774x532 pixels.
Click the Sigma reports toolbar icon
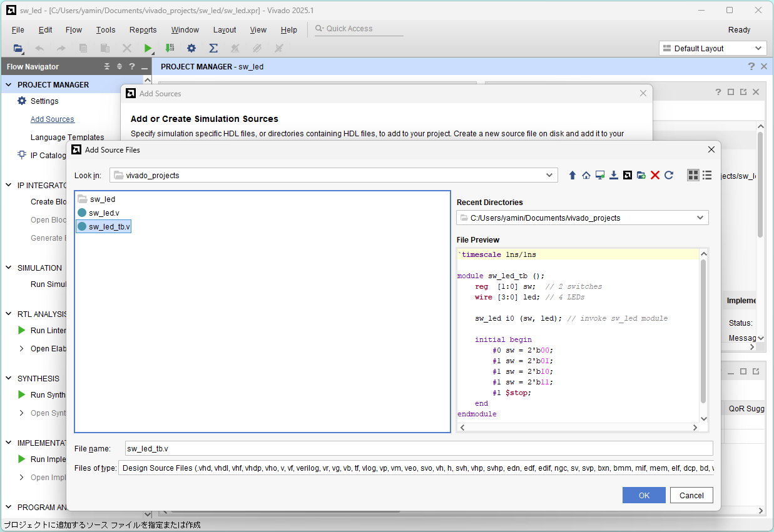pyautogui.click(x=213, y=48)
